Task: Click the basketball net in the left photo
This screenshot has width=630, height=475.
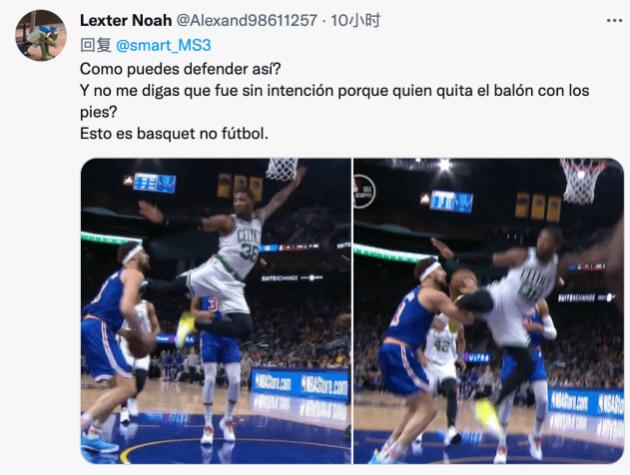Action: [282, 169]
